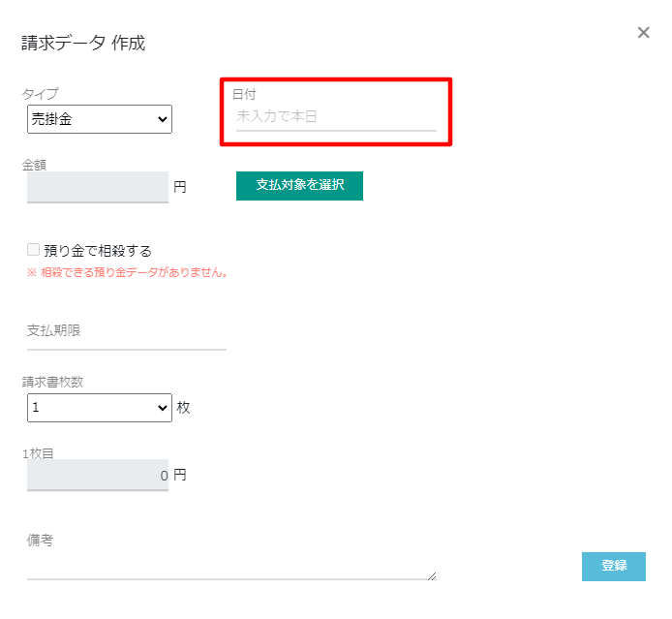Viewport: 672px width, 619px height.
Task: Click the 日付 date input field
Action: pyautogui.click(x=335, y=116)
